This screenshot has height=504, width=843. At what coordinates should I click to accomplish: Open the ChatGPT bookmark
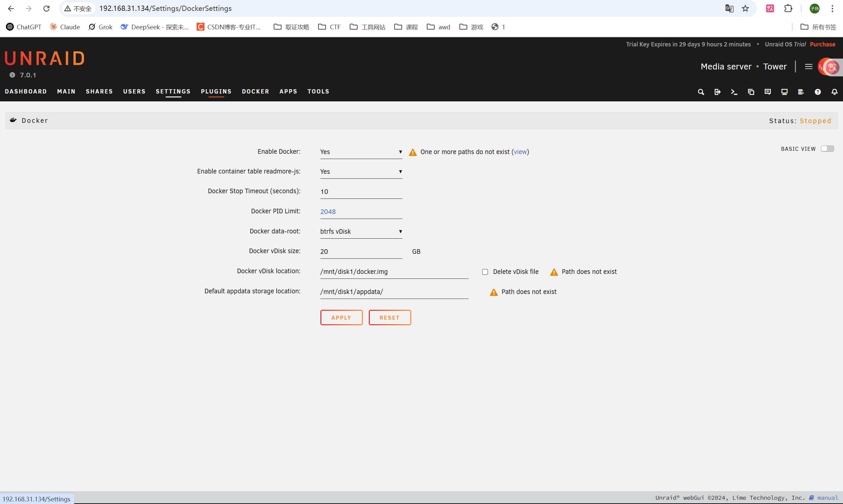point(24,27)
